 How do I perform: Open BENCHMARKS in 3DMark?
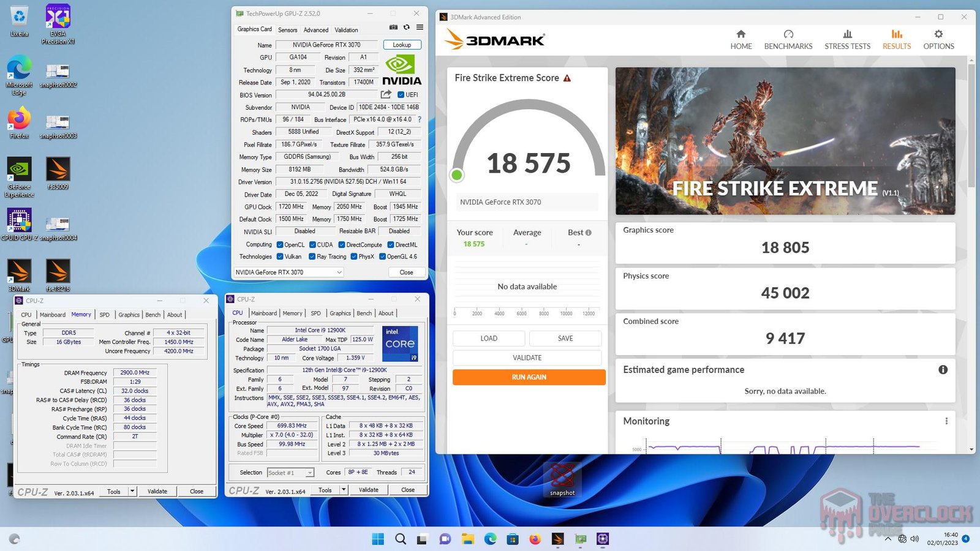[x=788, y=40]
